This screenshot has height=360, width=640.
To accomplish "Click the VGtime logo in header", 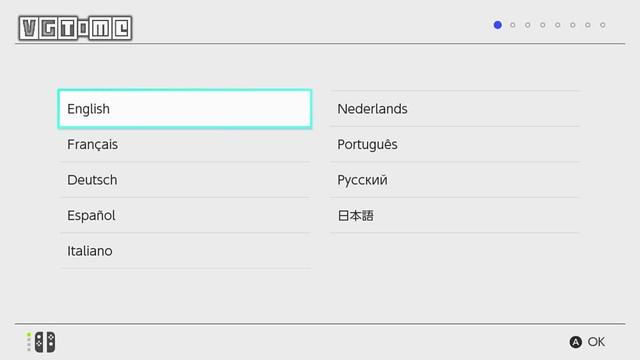I will pyautogui.click(x=76, y=28).
